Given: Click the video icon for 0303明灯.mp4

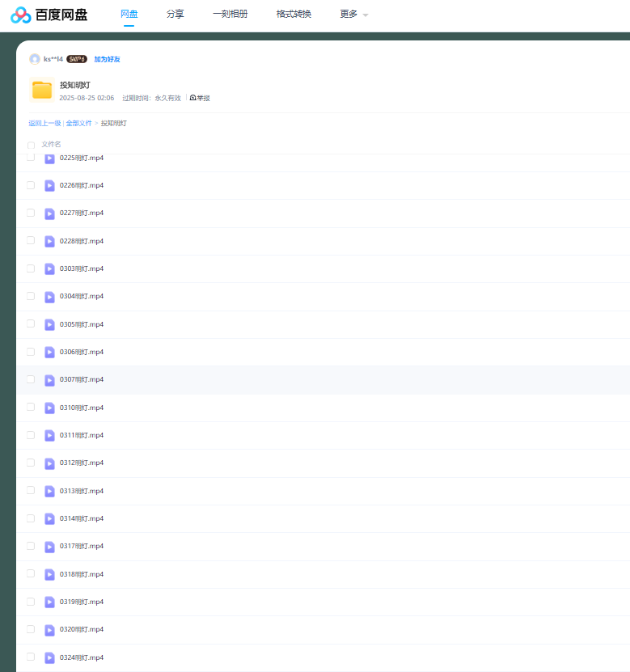Looking at the screenshot, I should pyautogui.click(x=49, y=268).
